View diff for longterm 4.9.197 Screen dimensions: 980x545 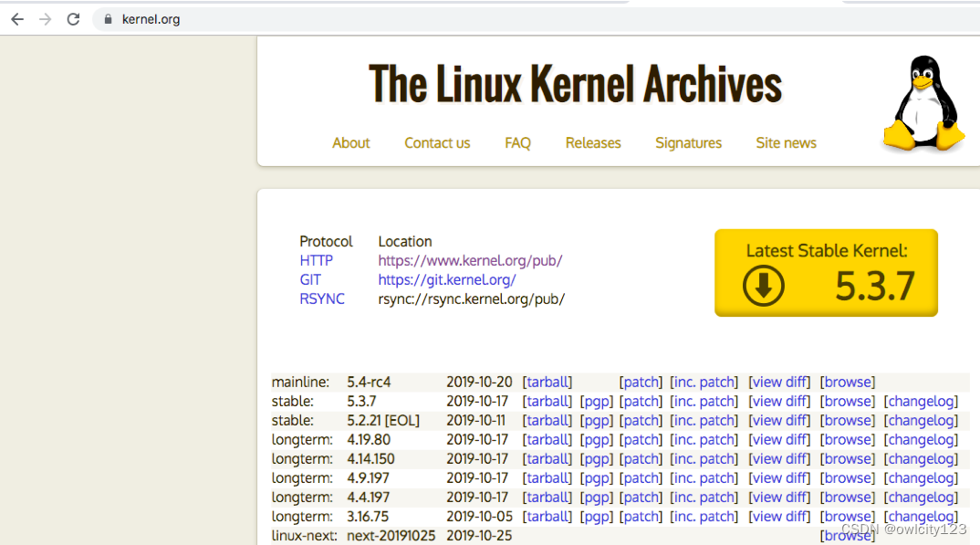[779, 478]
